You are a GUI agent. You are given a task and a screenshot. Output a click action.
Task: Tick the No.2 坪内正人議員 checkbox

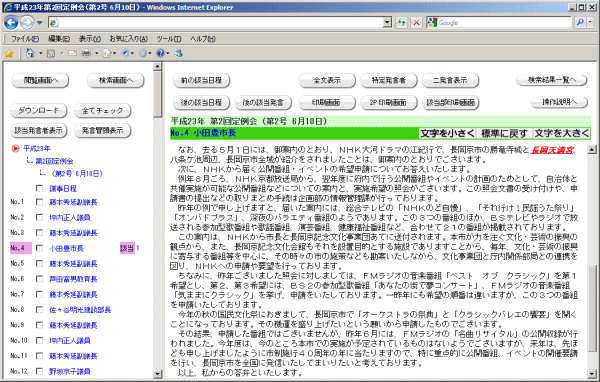pos(39,217)
